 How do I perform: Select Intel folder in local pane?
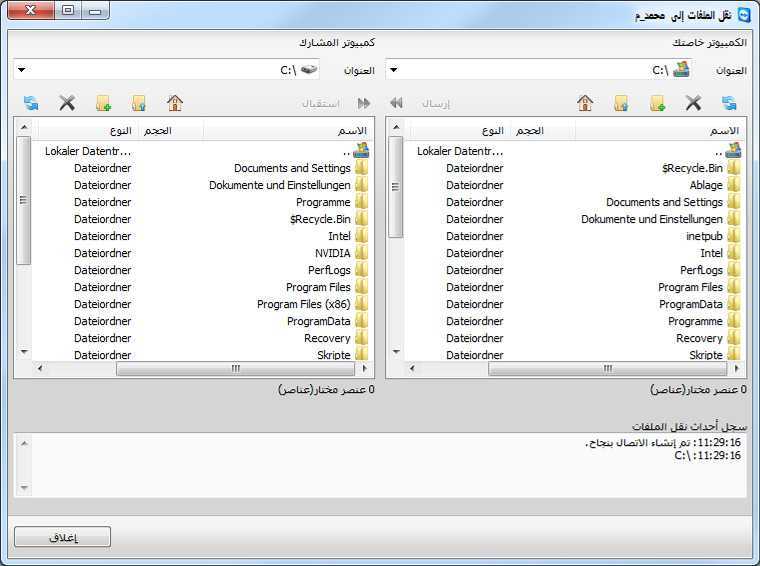pos(712,253)
